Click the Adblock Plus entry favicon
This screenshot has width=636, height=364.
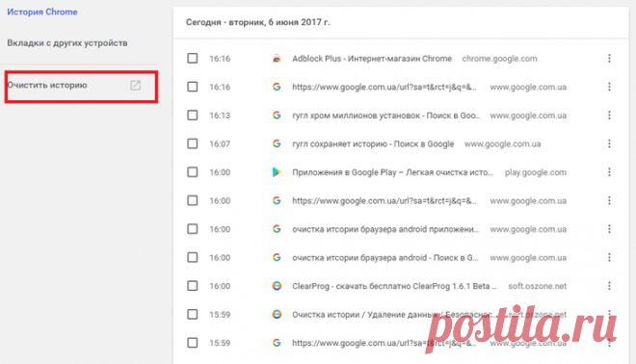(x=277, y=59)
